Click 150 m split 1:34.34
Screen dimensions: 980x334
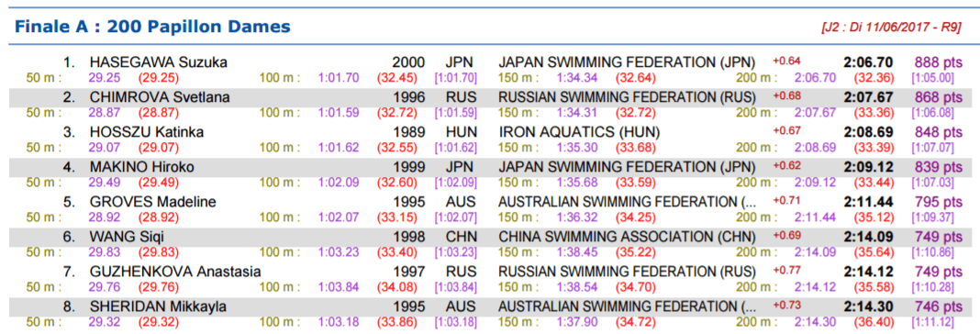click(x=577, y=78)
